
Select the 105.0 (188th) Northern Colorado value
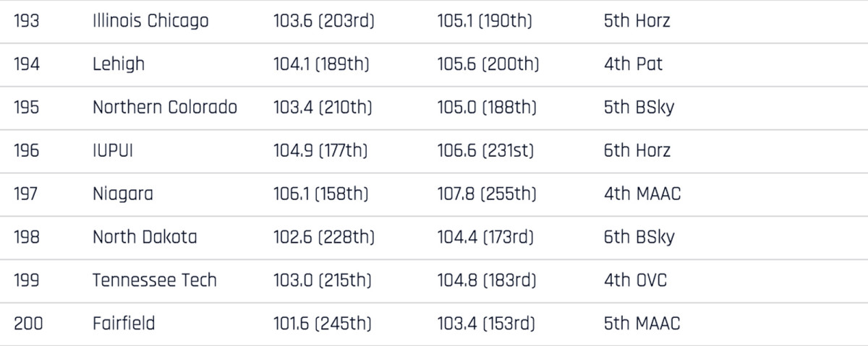(x=487, y=108)
